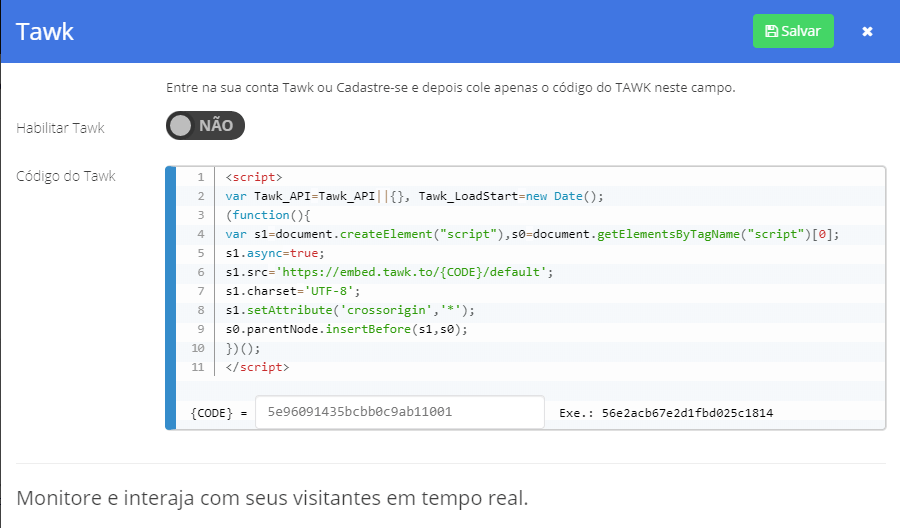Click line number 11 in gutter
Image resolution: width=900 pixels, height=528 pixels.
pyautogui.click(x=197, y=367)
